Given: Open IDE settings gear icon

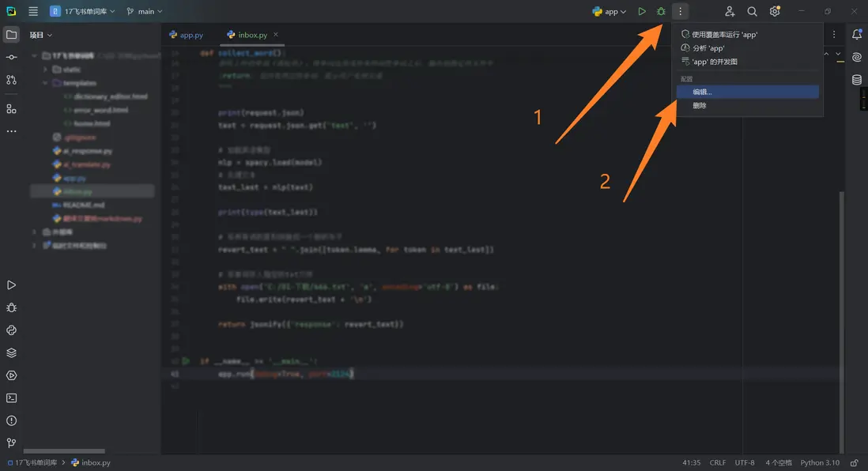Looking at the screenshot, I should pyautogui.click(x=775, y=11).
